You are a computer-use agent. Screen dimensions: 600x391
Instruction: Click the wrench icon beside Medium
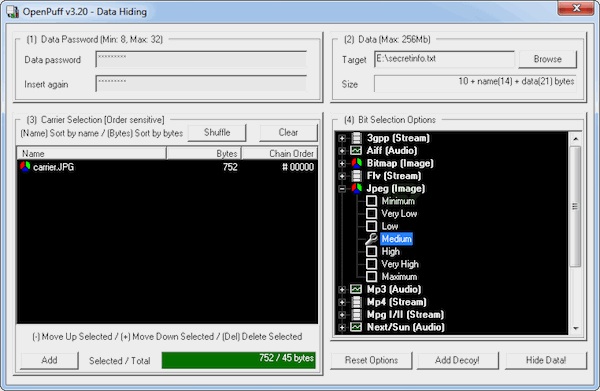[371, 239]
